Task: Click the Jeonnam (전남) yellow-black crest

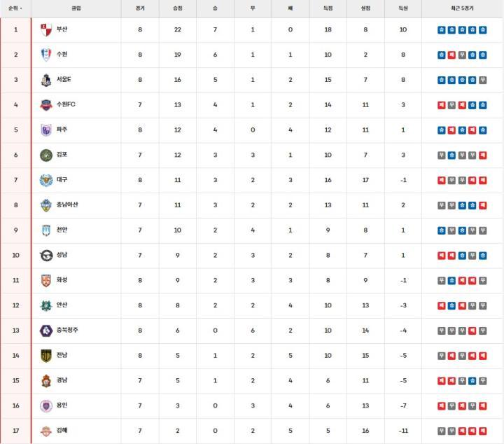Action: pyautogui.click(x=46, y=355)
